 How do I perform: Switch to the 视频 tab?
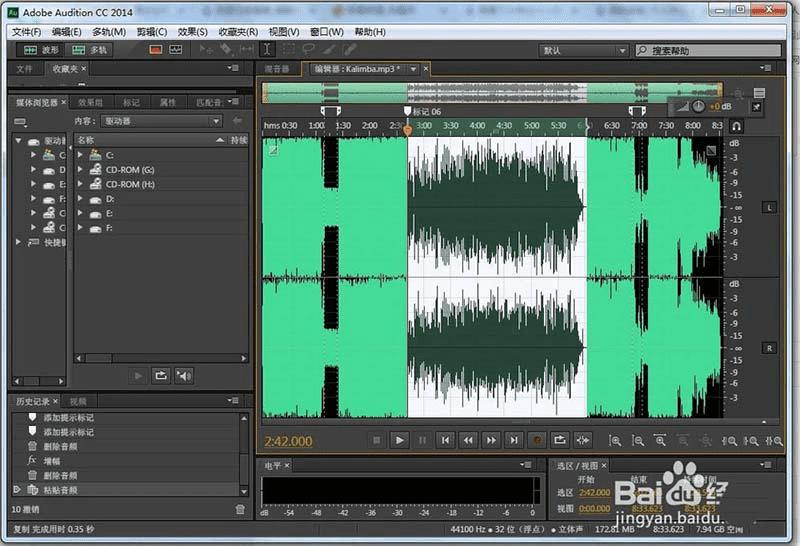click(78, 401)
